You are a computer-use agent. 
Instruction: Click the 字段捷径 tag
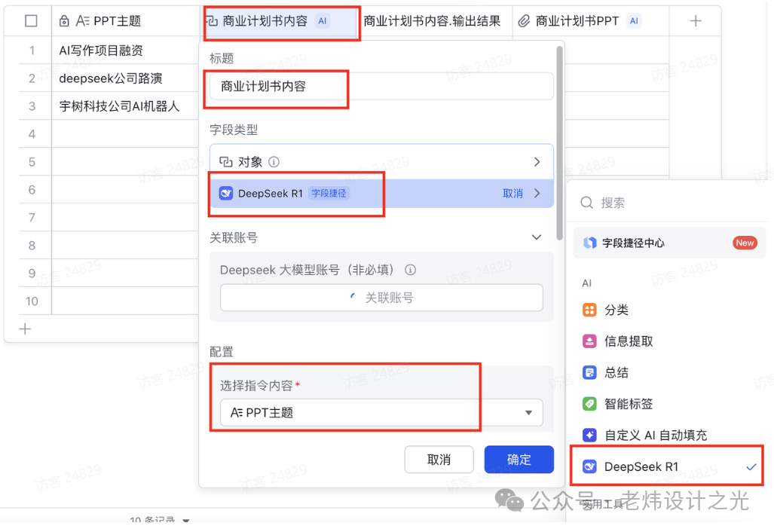[329, 194]
